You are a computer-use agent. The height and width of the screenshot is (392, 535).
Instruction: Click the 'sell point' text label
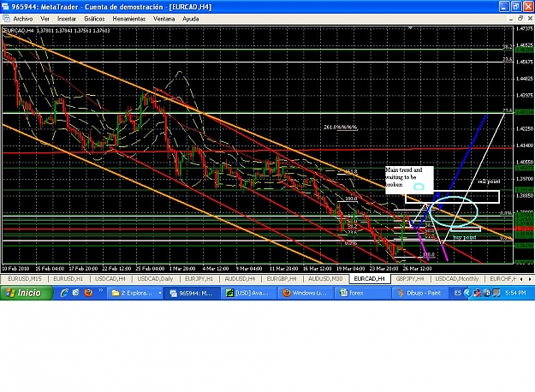(489, 181)
